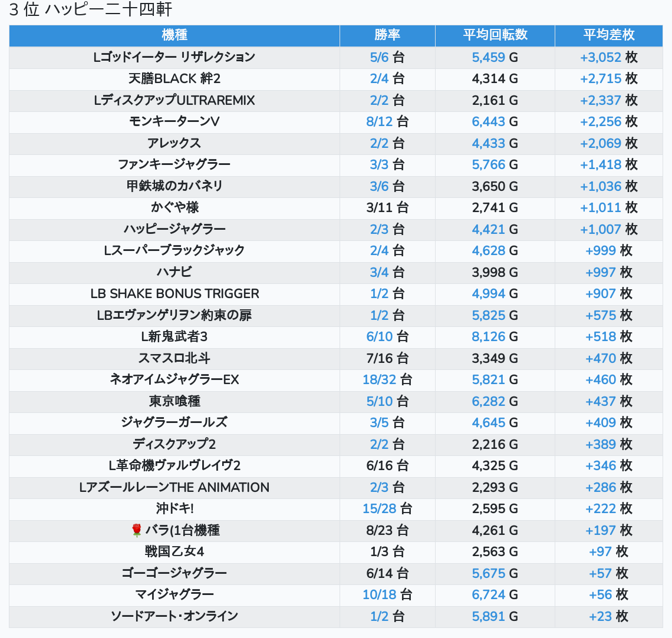Open the 5/6 win rate link
The image size is (672, 638).
tap(379, 57)
